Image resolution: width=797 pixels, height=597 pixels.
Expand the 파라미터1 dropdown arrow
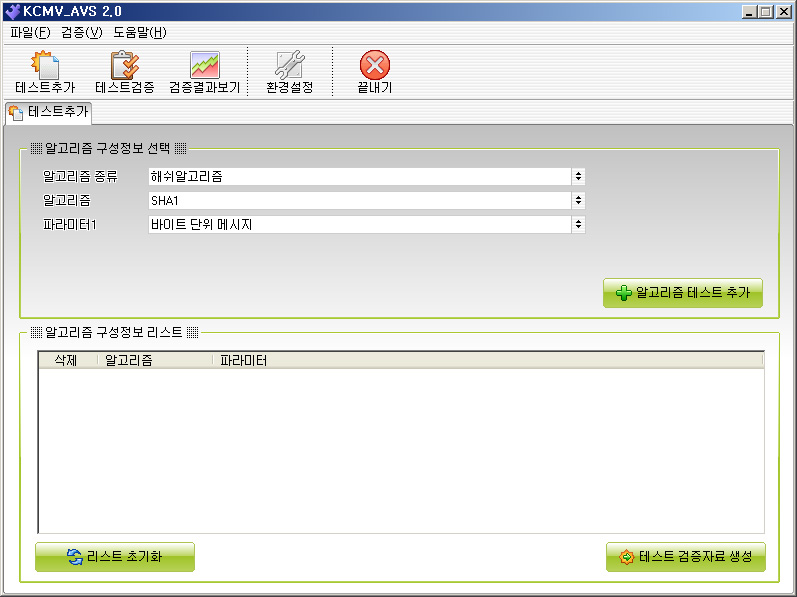(x=578, y=224)
